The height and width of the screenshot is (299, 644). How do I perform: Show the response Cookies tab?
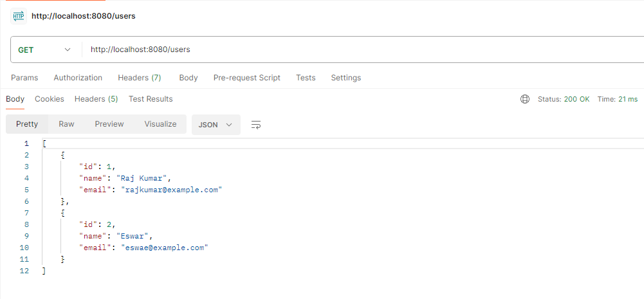50,99
